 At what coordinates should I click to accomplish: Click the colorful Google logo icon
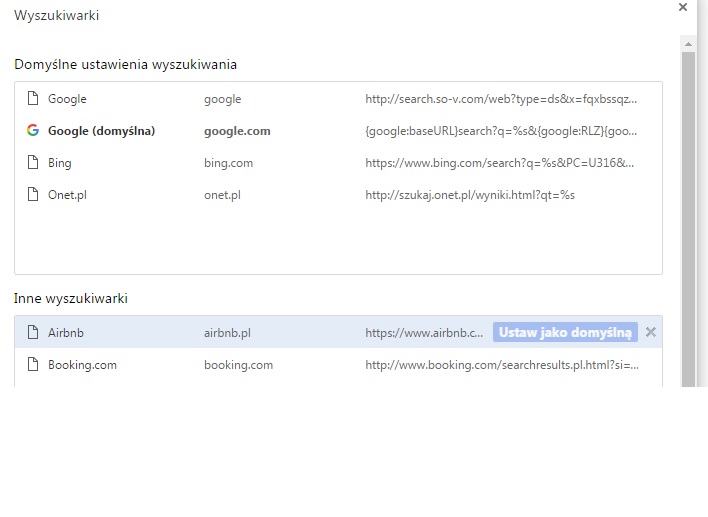click(33, 131)
